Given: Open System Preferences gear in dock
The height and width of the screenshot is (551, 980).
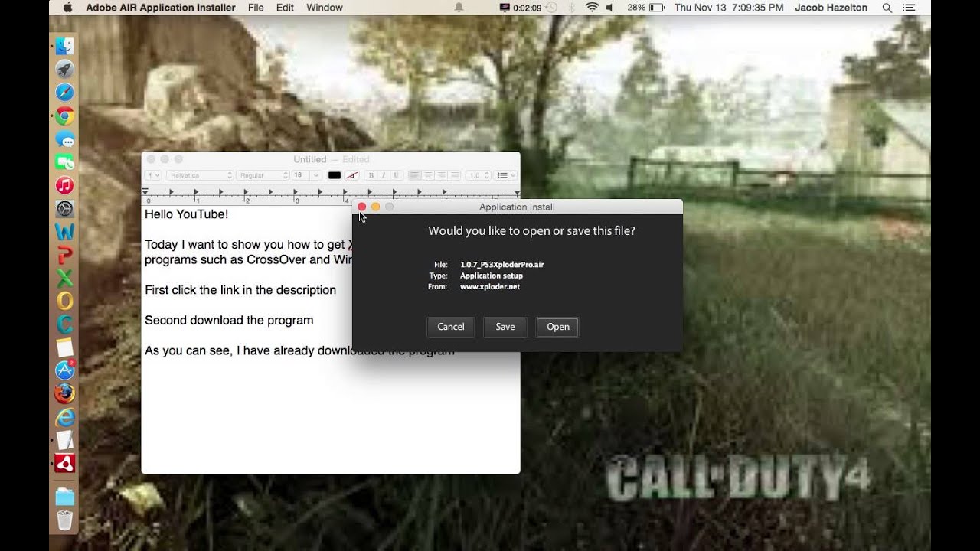Looking at the screenshot, I should (65, 208).
